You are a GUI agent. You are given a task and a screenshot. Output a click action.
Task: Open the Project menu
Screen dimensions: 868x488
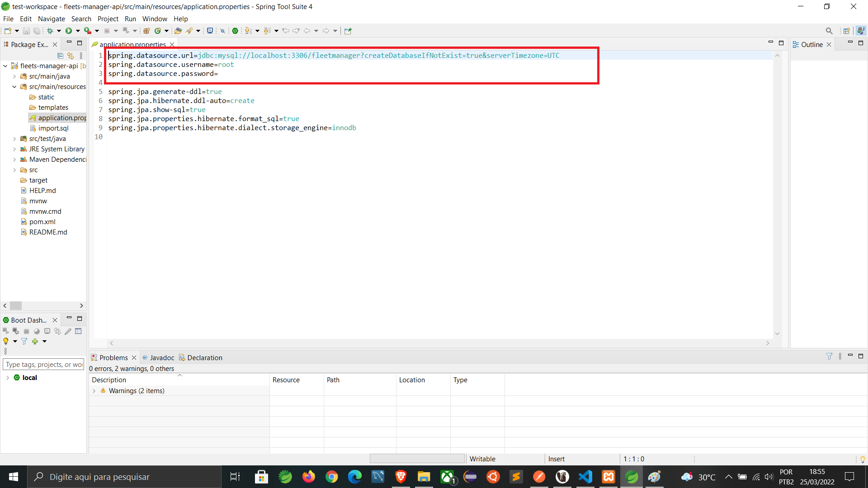108,19
